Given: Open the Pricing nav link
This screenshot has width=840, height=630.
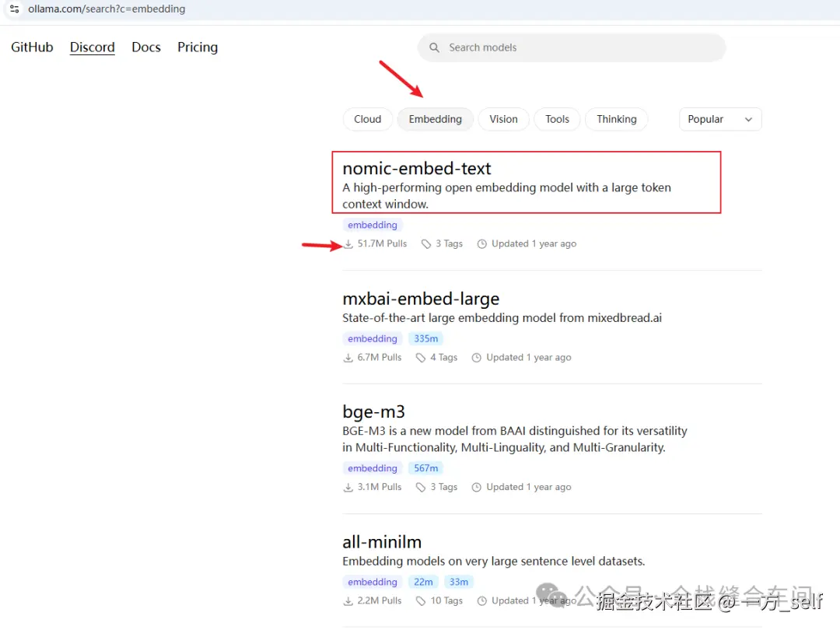Looking at the screenshot, I should point(198,47).
